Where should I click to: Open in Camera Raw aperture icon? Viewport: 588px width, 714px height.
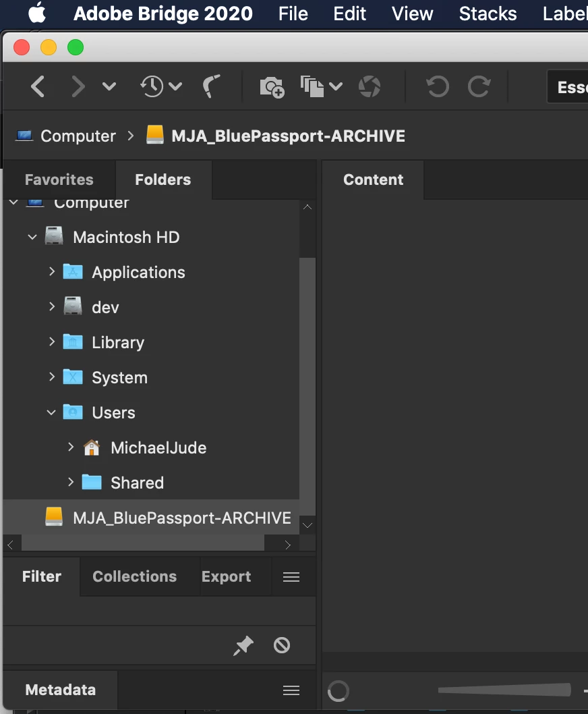point(369,86)
